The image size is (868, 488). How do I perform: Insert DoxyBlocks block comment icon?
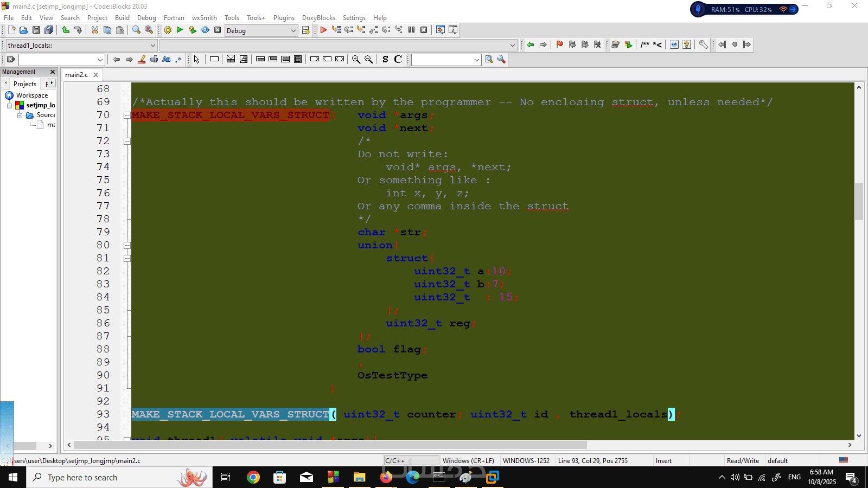click(644, 45)
